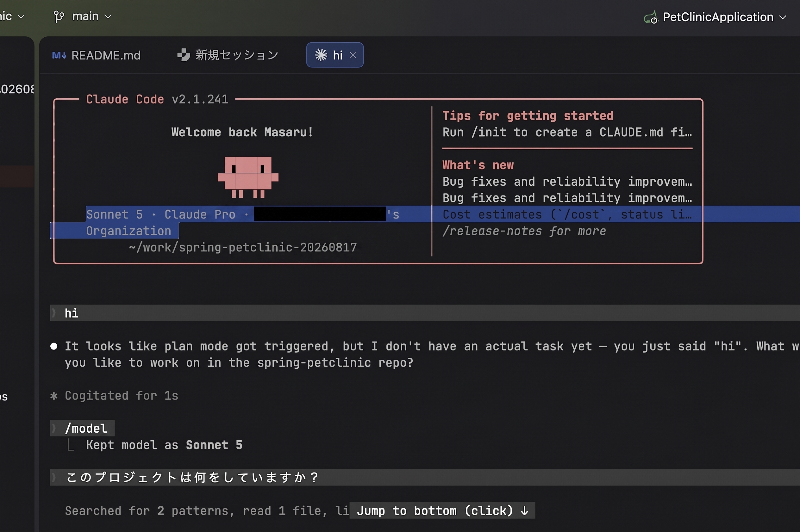The width and height of the screenshot is (800, 532).
Task: Click the このプロジェクトは何をしていますか？ prompt
Action: tap(425, 477)
